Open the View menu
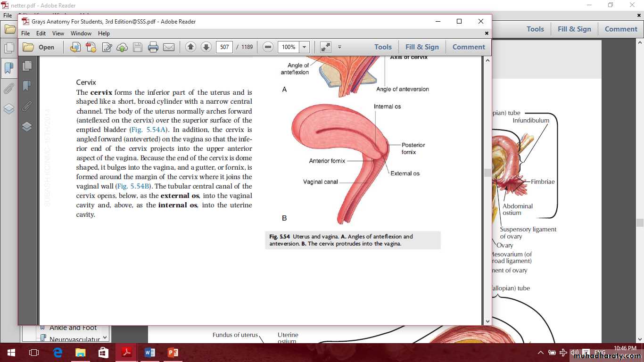644x362 pixels. pos(58,33)
